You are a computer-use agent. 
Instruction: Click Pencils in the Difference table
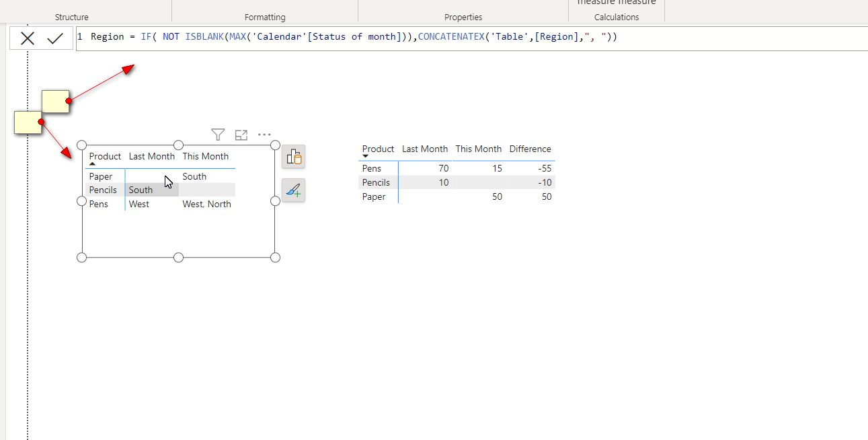[x=376, y=182]
